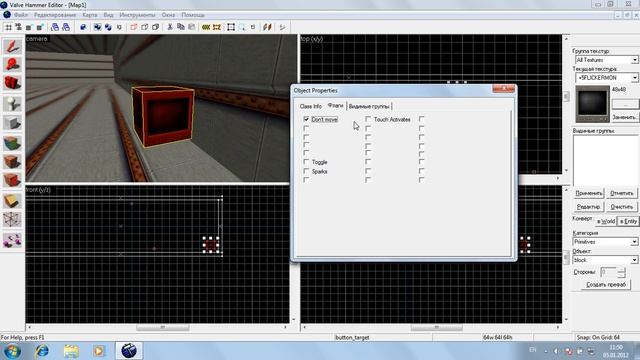This screenshot has height=360, width=640.
Task: Click the Очистить button
Action: click(x=622, y=207)
